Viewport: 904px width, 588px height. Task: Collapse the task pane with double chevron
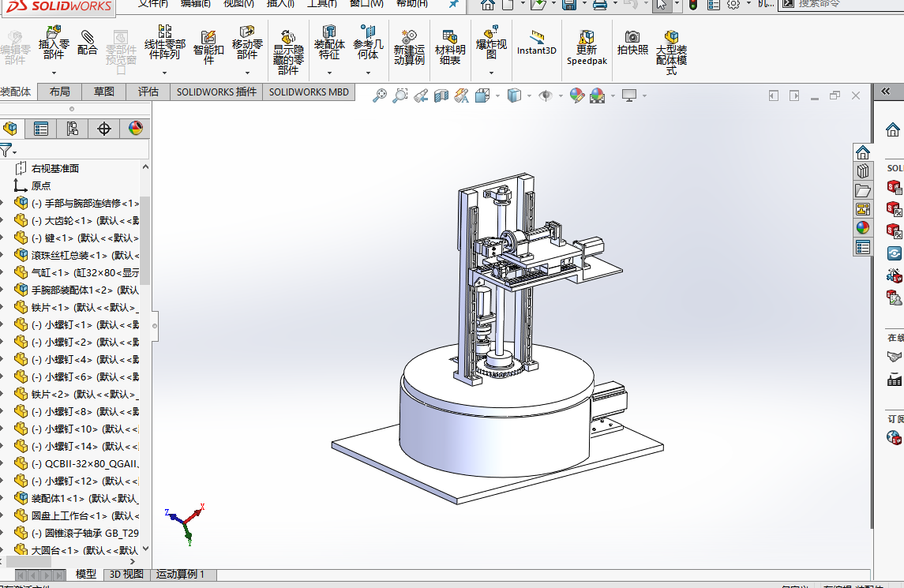[886, 91]
